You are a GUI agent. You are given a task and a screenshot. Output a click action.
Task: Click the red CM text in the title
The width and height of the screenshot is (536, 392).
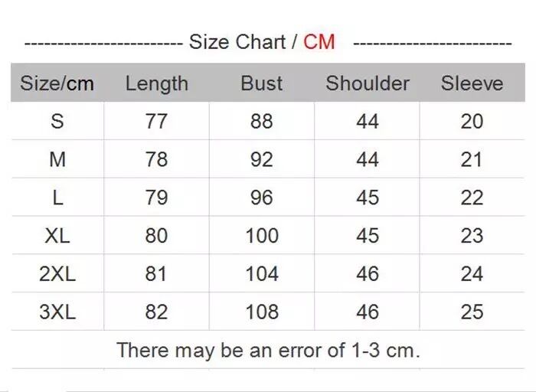click(319, 42)
